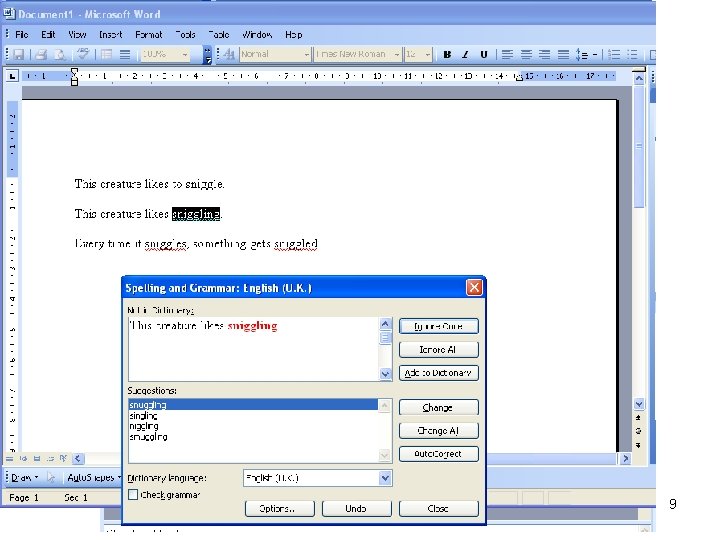The height and width of the screenshot is (540, 720).
Task: Switch to Reading Layout view
Action: tap(63, 458)
